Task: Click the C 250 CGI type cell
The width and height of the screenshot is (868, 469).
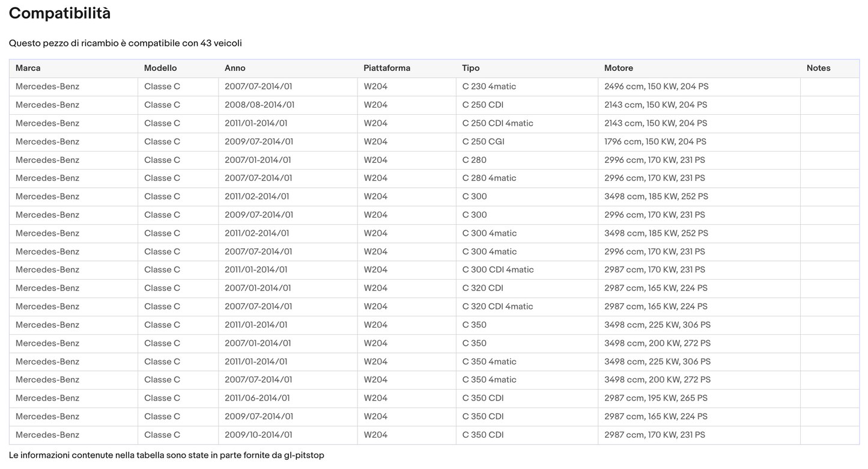Action: coord(483,142)
